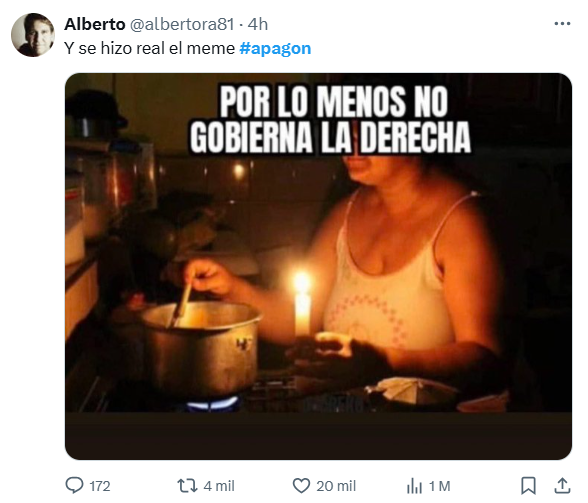The image size is (588, 503).
Task: Like the tweet with the heart icon
Action: [301, 486]
